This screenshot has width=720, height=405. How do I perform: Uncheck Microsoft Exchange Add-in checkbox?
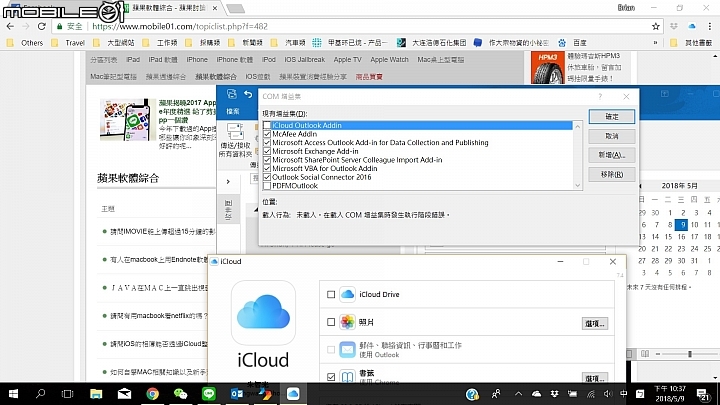(267, 151)
